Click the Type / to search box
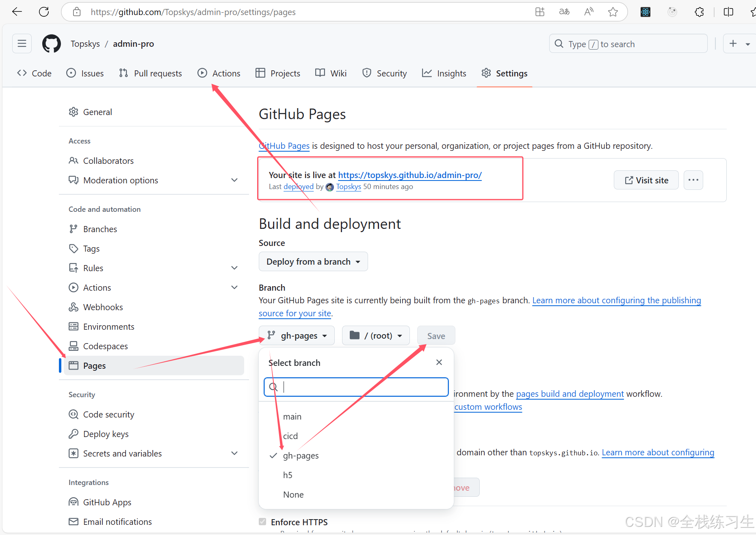756x535 pixels. (628, 43)
